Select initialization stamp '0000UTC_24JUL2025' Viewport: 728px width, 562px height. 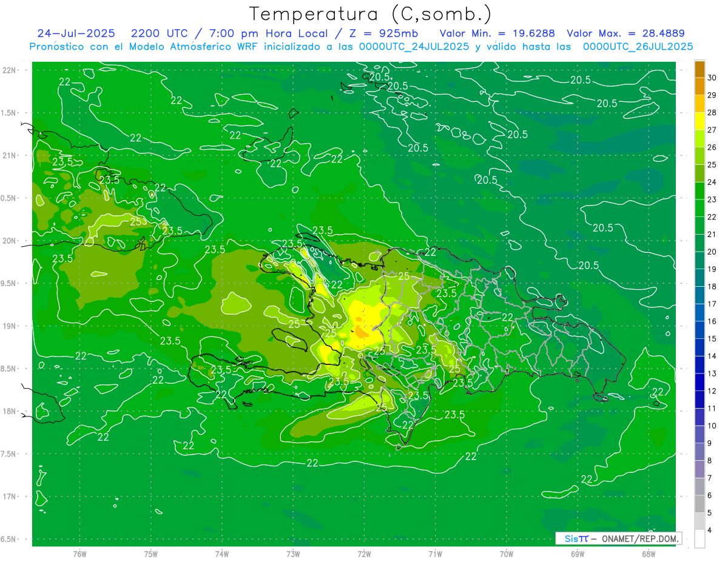[x=414, y=47]
